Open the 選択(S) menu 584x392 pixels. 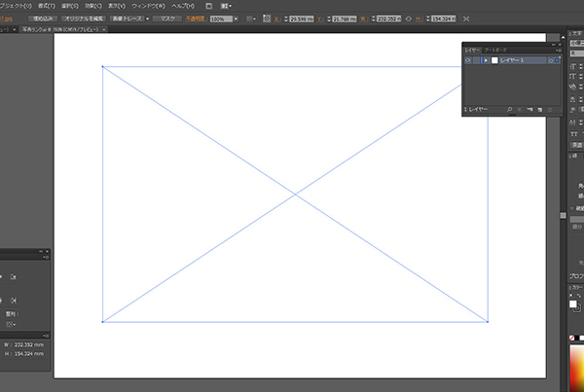[x=70, y=6]
